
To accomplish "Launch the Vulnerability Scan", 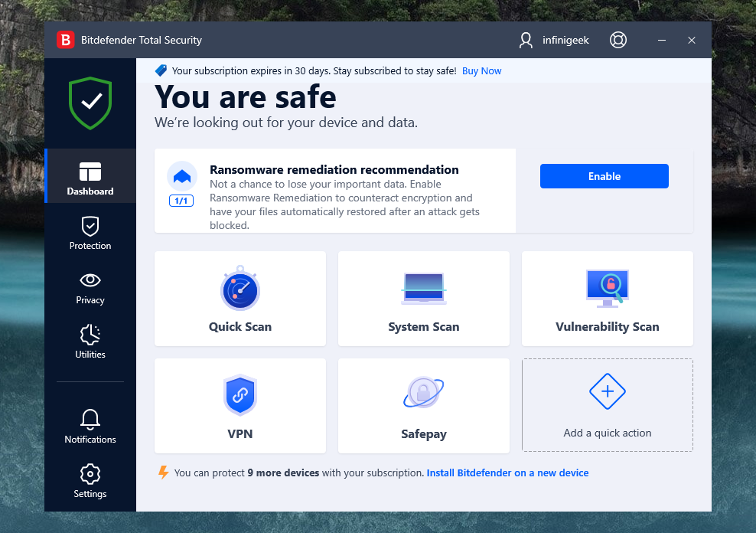I will [x=607, y=299].
